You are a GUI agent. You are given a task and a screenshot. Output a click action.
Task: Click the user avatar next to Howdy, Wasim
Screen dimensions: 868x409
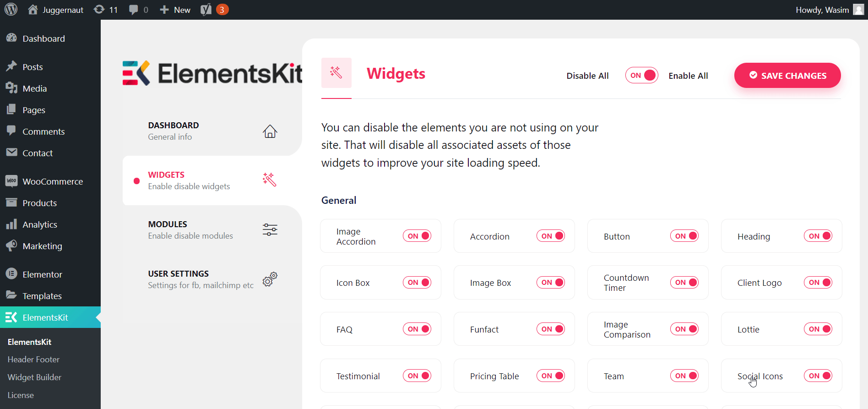[858, 10]
